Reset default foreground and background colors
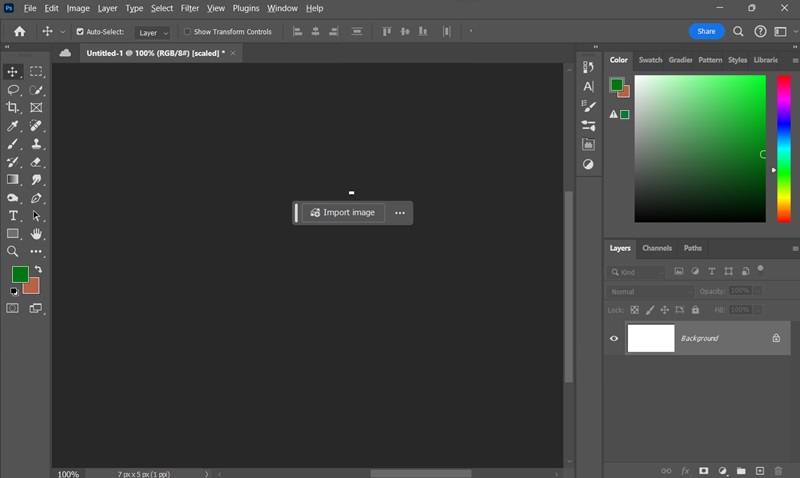Viewport: 800px width, 478px height. [x=14, y=292]
